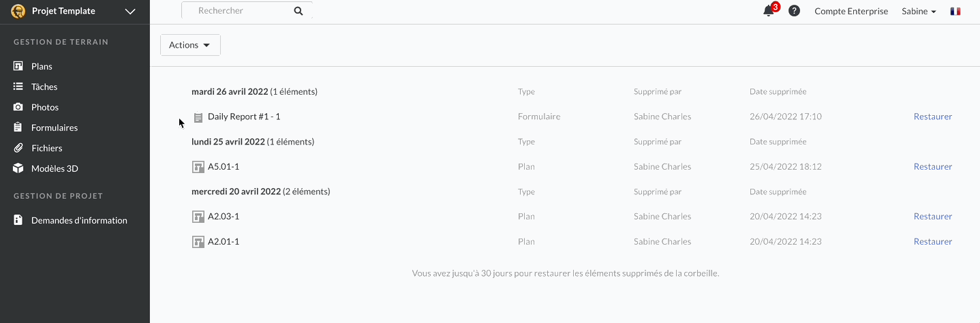Click the search magnifier icon
980x323 pixels.
click(x=298, y=11)
